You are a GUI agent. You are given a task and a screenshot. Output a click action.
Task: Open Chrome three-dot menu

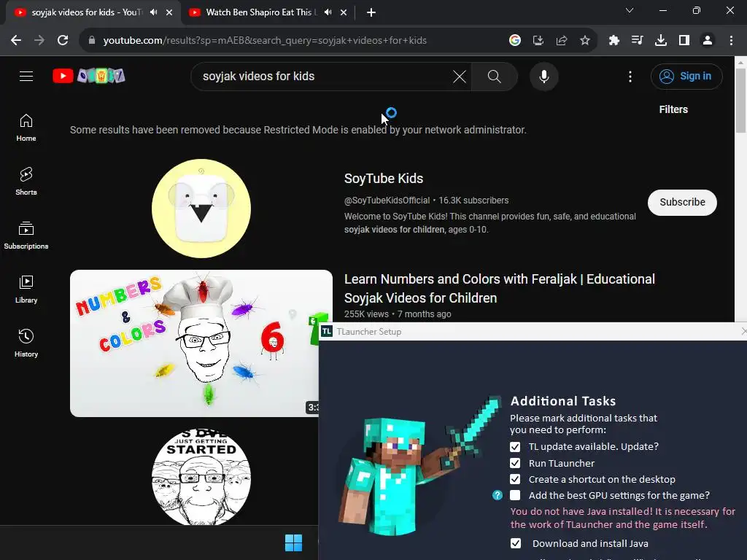point(731,41)
